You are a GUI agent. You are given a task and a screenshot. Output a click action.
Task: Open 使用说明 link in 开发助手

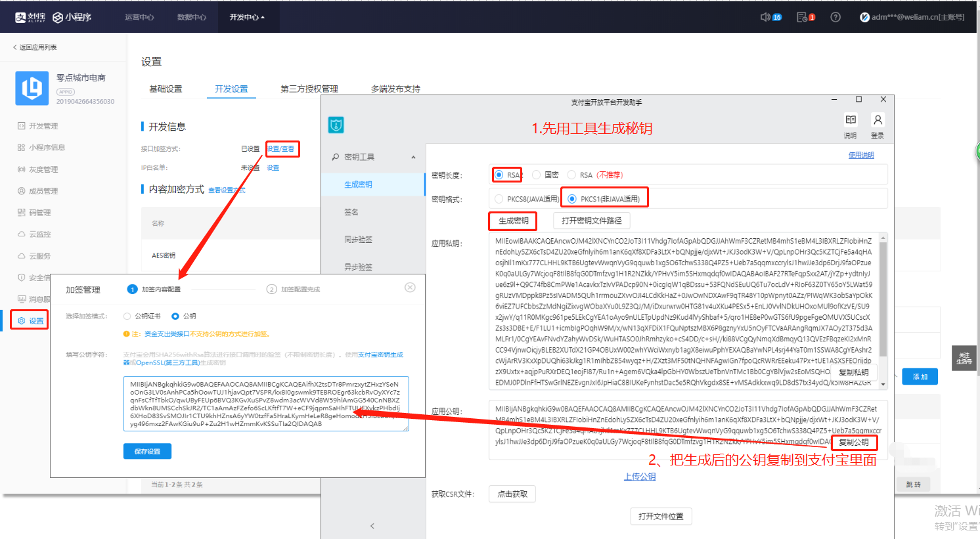pyautogui.click(x=861, y=155)
